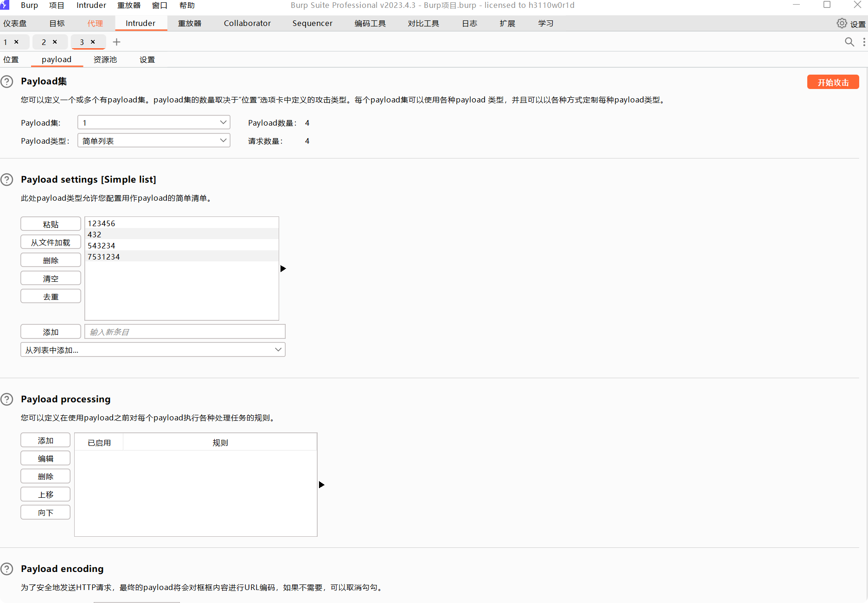868x603 pixels.
Task: Open the 资源池 sub-tab
Action: point(105,59)
